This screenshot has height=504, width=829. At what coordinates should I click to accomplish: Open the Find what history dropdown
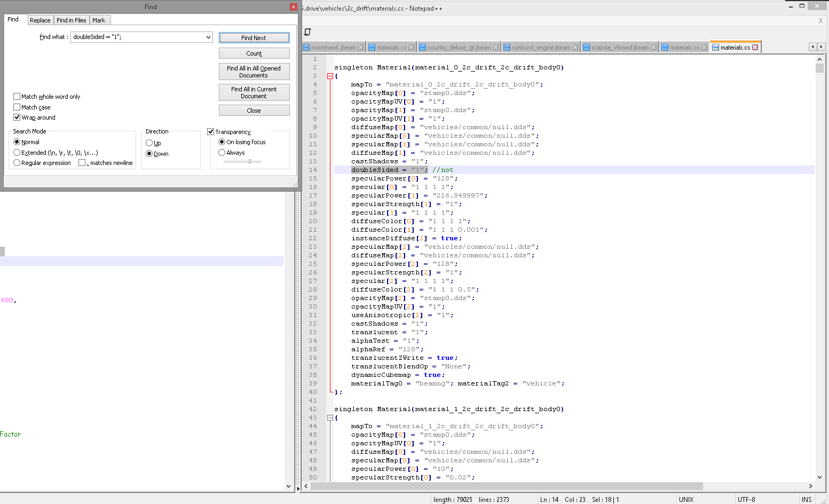[208, 37]
